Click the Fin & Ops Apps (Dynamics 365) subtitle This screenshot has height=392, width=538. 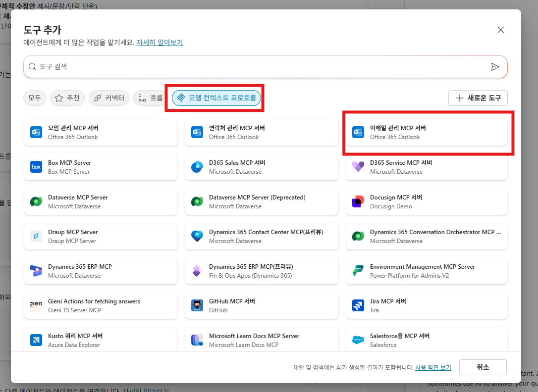(x=251, y=276)
